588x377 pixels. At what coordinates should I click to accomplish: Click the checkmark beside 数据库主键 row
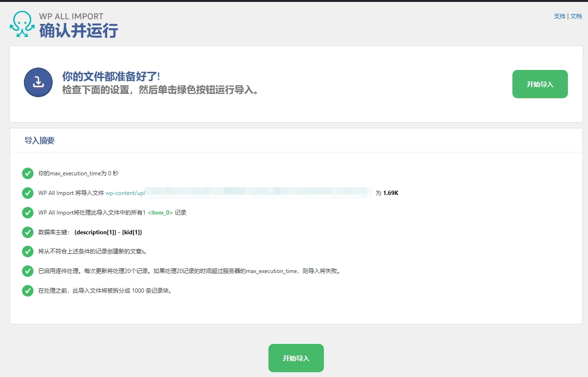[27, 232]
